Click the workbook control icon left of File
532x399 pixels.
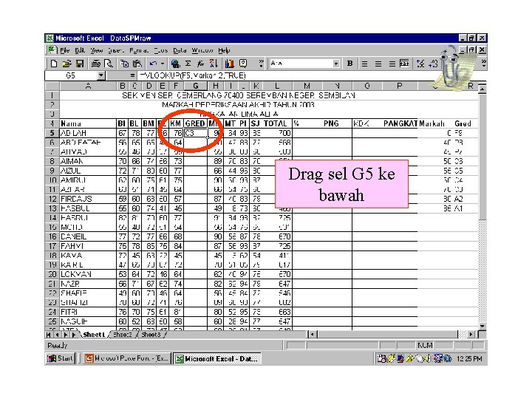tap(52, 50)
